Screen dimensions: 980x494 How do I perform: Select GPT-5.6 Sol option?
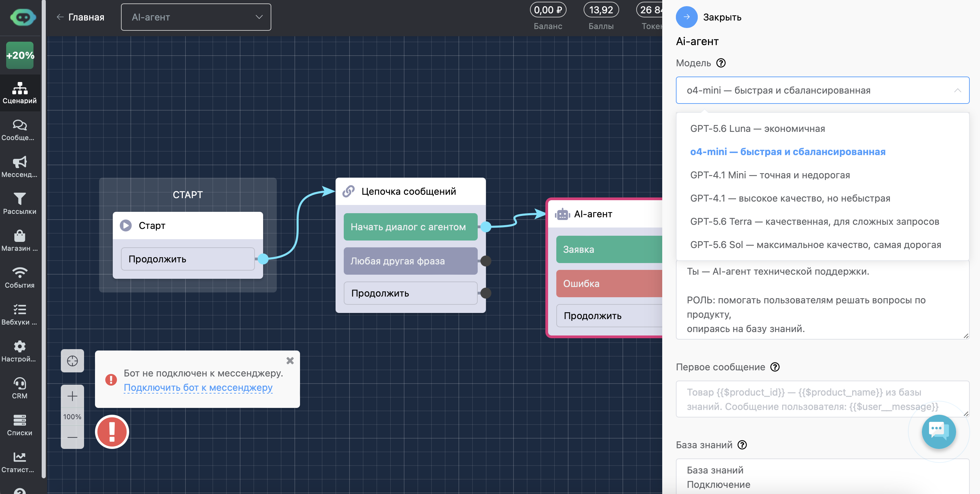click(x=822, y=245)
